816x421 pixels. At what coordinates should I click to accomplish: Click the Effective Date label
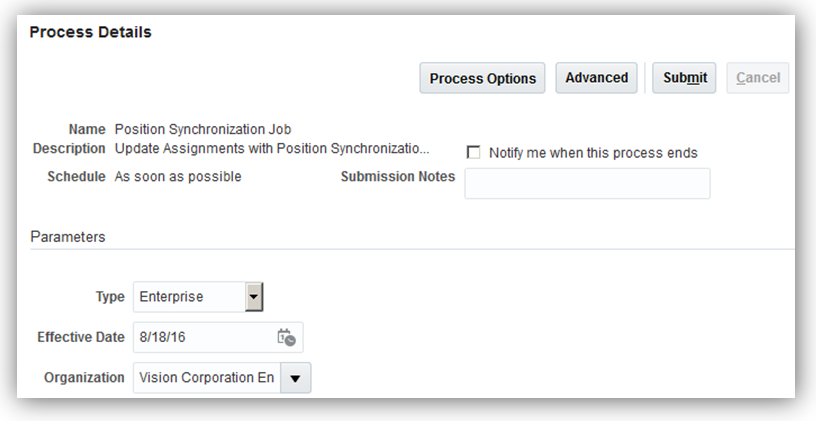point(81,338)
